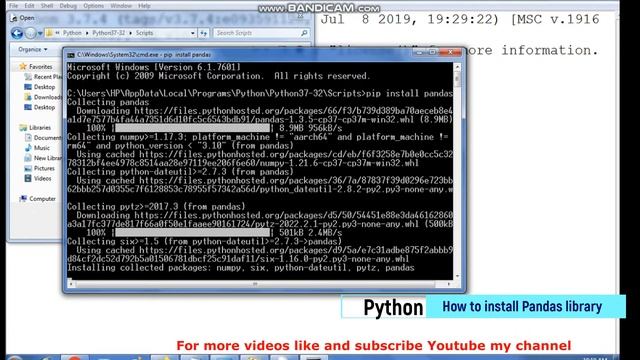Click the 'Installing collected packages' line
Screen dimensions: 640x360
coord(241,268)
